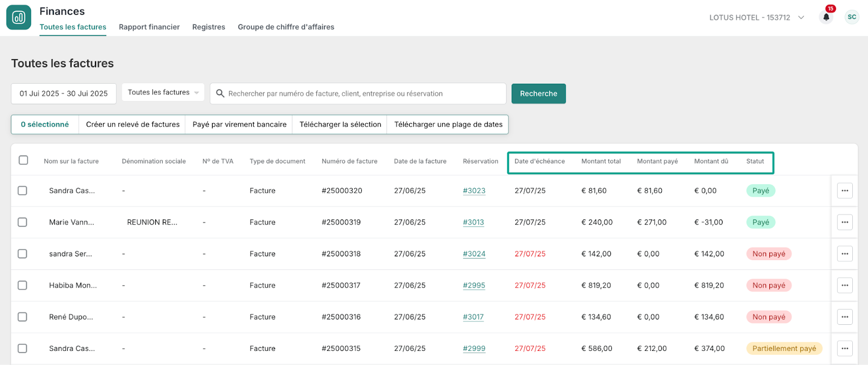Screen dimensions: 868x365
Task: Open reservation link #3024
Action: coord(474,254)
